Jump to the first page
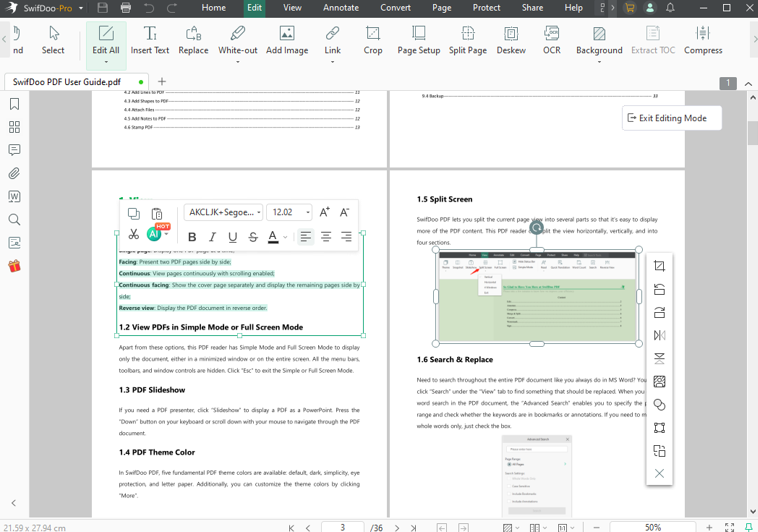The height and width of the screenshot is (532, 758). click(291, 528)
